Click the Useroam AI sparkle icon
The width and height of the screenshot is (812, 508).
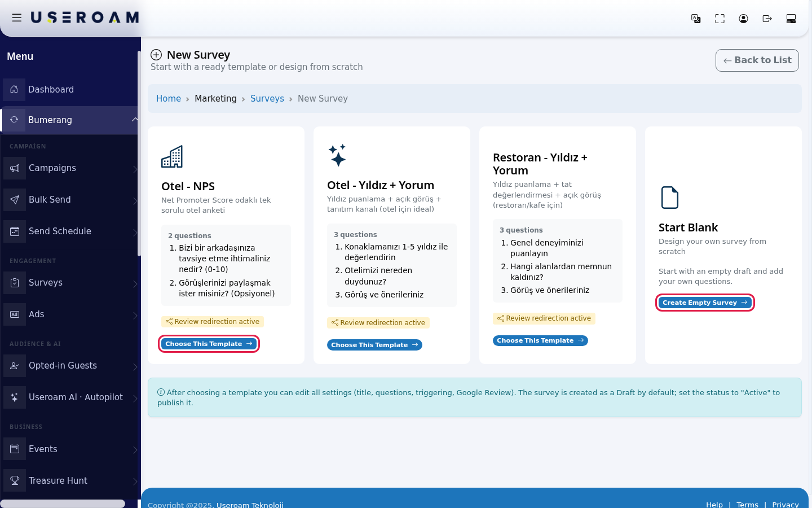pyautogui.click(x=15, y=397)
